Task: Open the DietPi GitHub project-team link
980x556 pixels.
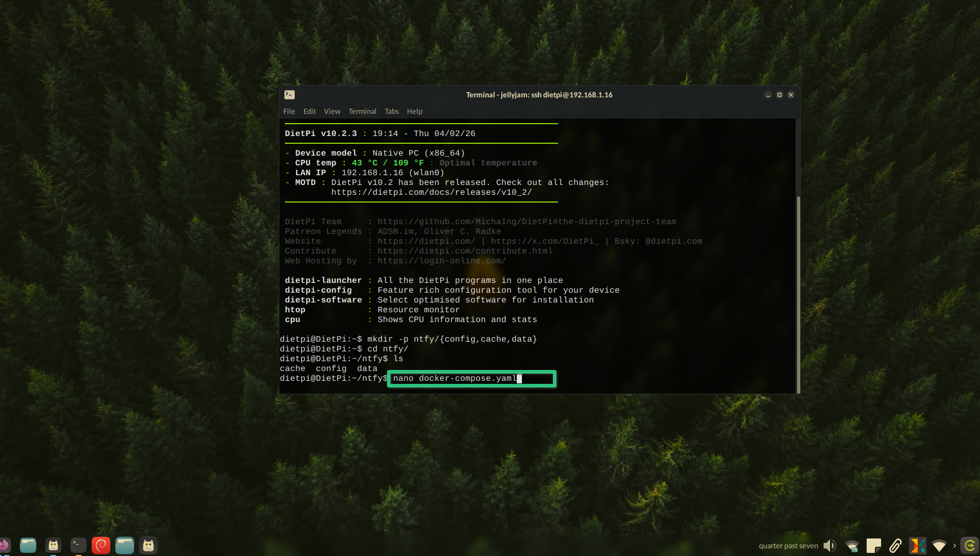Action: [x=527, y=222]
